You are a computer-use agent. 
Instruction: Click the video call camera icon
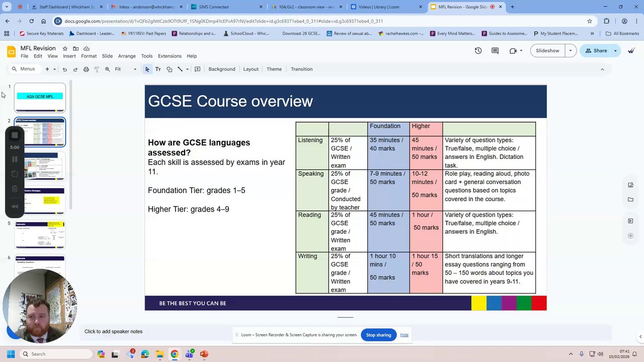pos(513,51)
